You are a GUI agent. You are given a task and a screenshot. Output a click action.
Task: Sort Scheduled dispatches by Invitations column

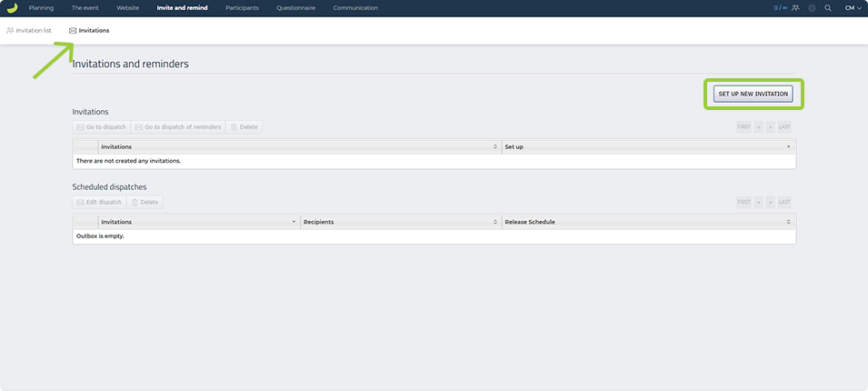tap(294, 222)
